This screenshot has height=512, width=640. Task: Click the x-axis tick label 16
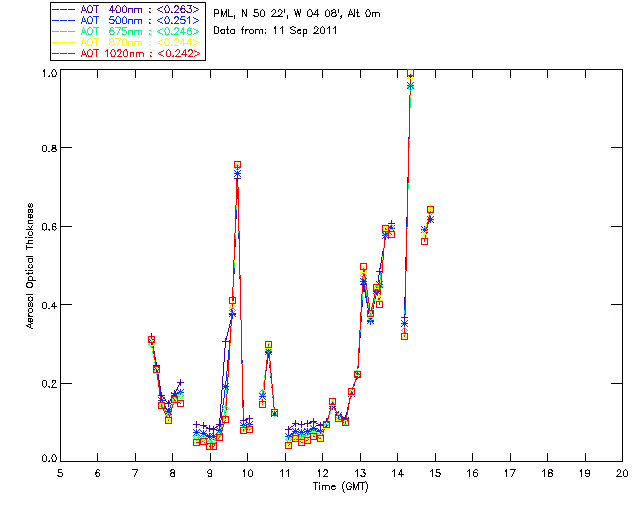point(472,473)
